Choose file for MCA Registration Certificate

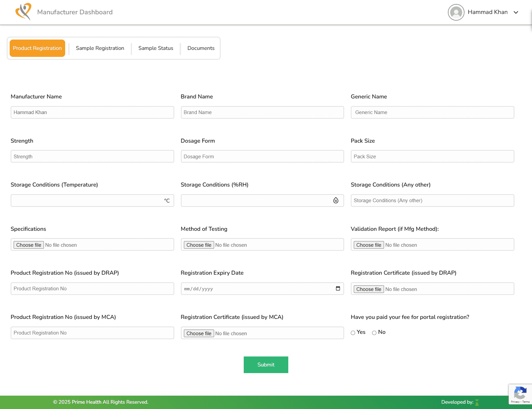point(199,334)
